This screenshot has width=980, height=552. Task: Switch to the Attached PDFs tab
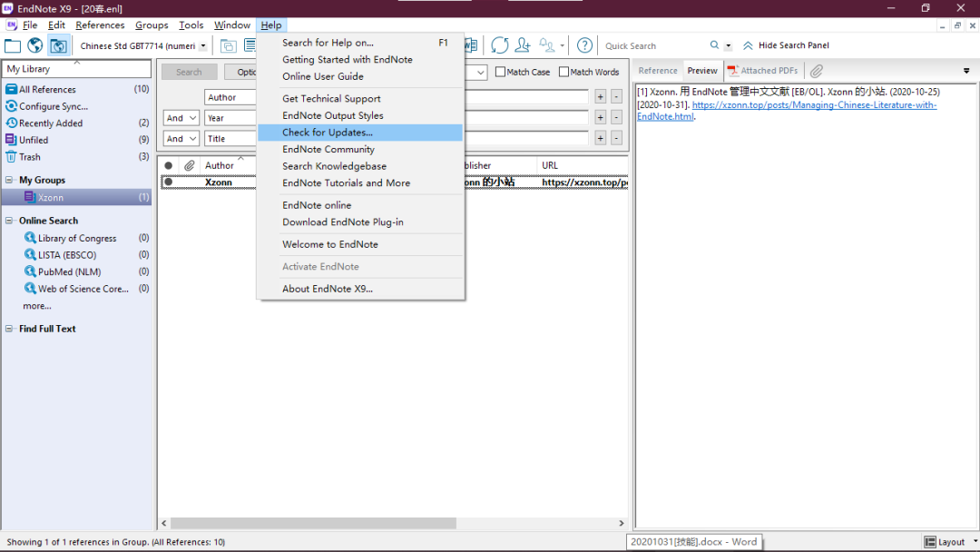pyautogui.click(x=763, y=71)
